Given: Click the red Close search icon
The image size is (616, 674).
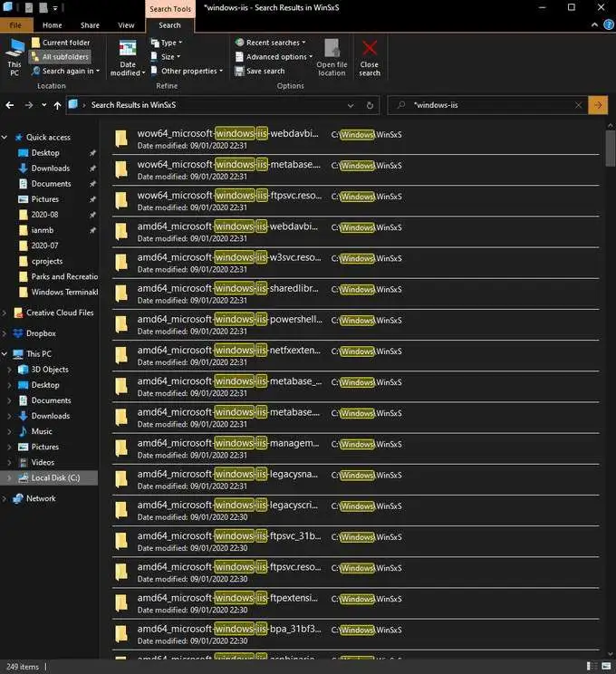Looking at the screenshot, I should pos(370,48).
